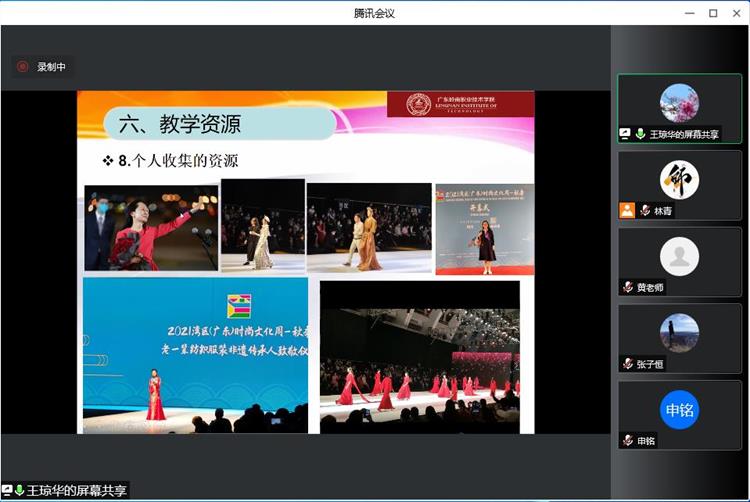Screen dimensions: 750x502
Task: Click 王琼华's green microphone icon in participant panel
Action: click(640, 134)
